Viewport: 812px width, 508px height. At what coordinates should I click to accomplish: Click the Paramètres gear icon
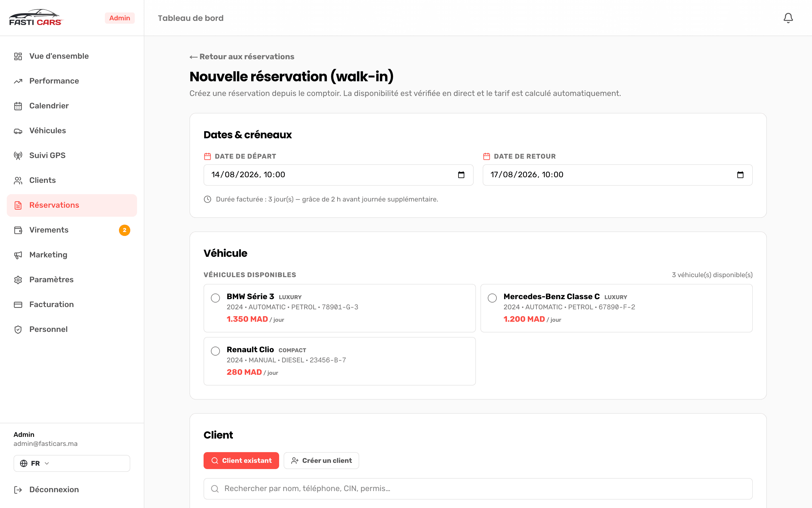(x=18, y=280)
